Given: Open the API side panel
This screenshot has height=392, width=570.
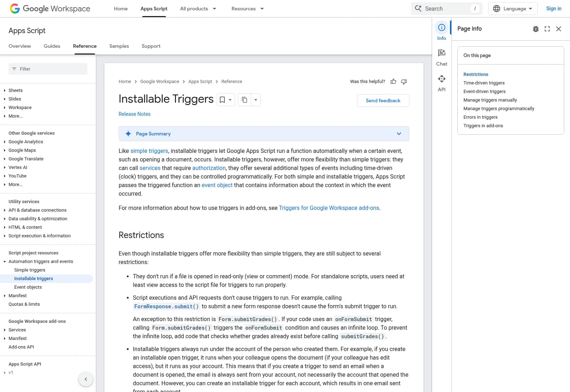Looking at the screenshot, I should pos(442,83).
